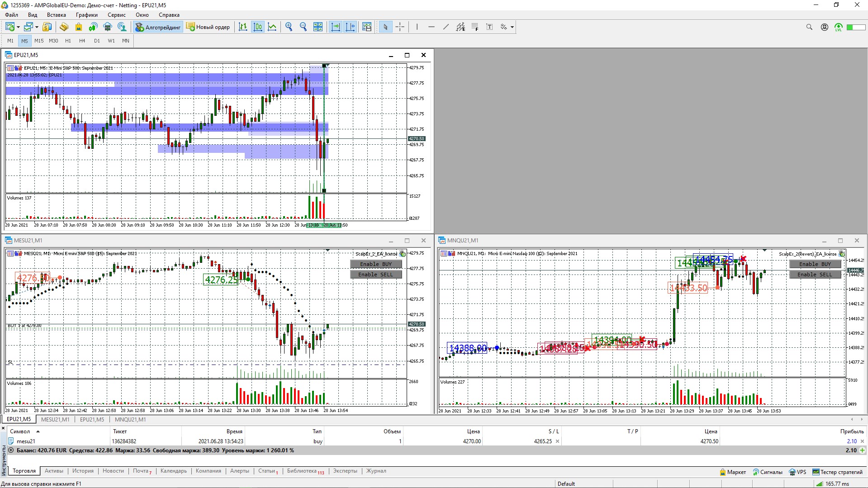Open the Сервис menu

pyautogui.click(x=117, y=15)
